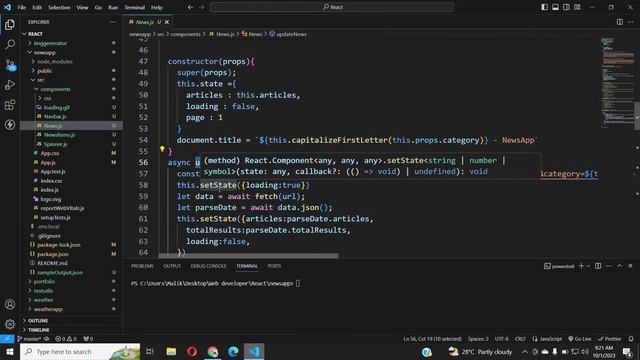Open Spinner.js in the explorer
640x360 pixels.
point(71,144)
